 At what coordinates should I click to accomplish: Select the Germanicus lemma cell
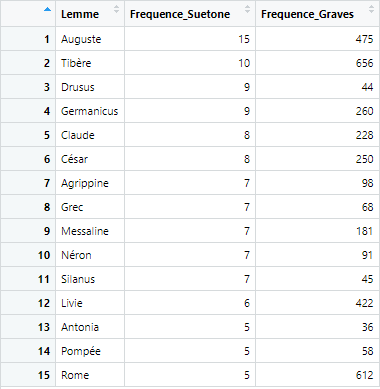90,111
